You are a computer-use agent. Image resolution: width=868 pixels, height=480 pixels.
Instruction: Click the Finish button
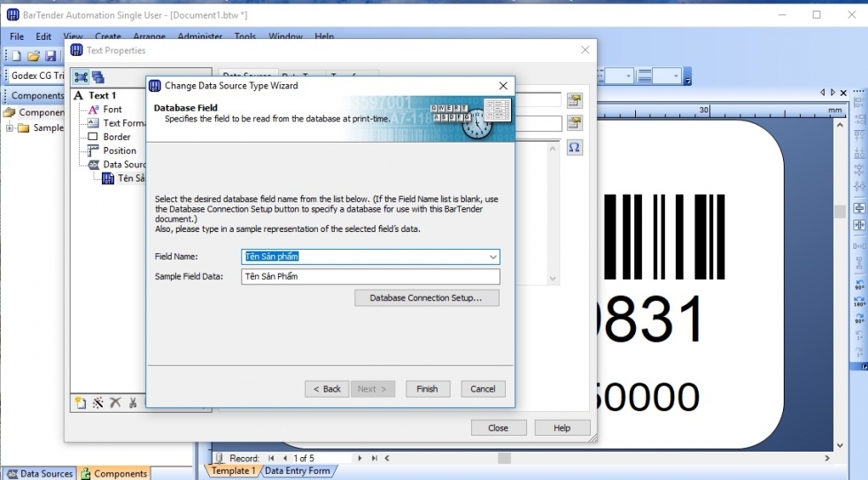point(427,389)
